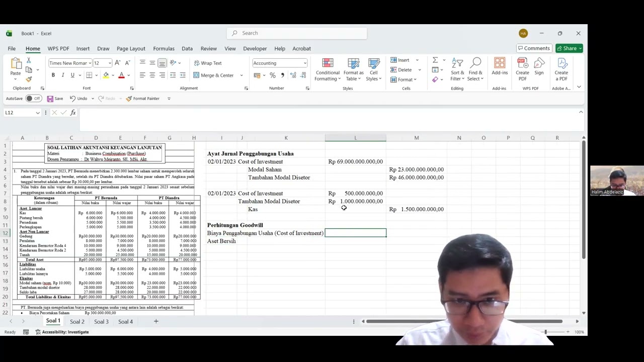Click the Copy icon in Clipboard group
The image size is (644, 362).
click(x=29, y=70)
